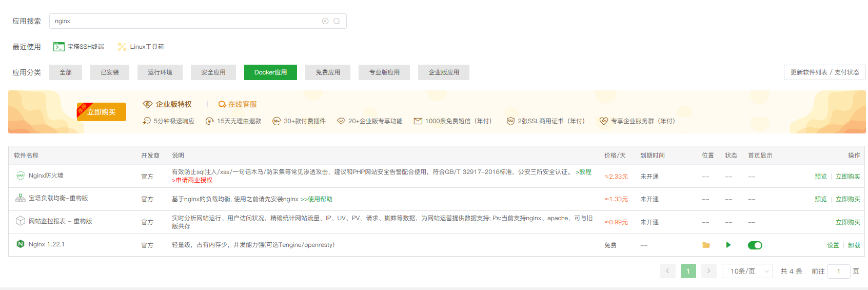Click the 30+款付费插件 icon
The height and width of the screenshot is (290, 868).
277,121
